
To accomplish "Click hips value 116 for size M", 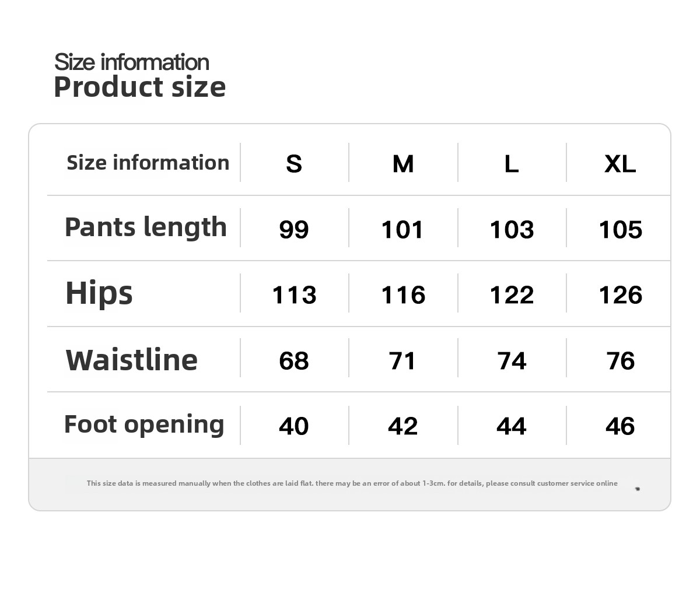I will [x=403, y=295].
